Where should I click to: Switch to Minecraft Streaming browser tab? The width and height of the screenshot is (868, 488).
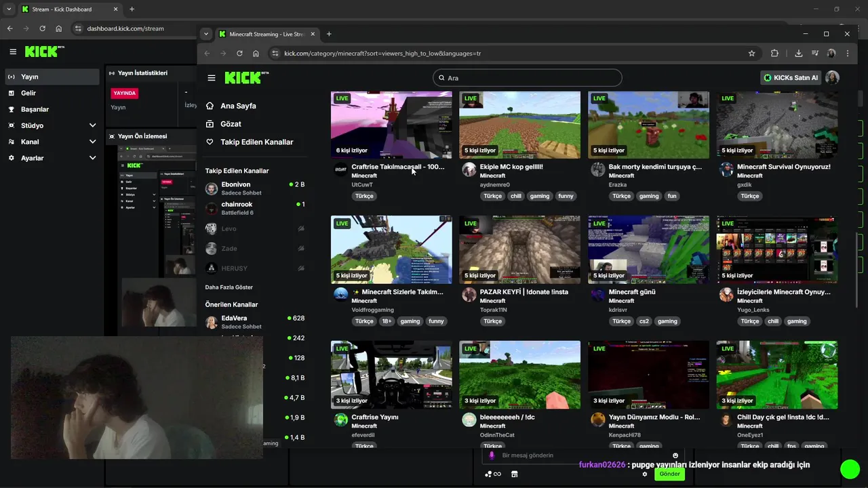[267, 34]
